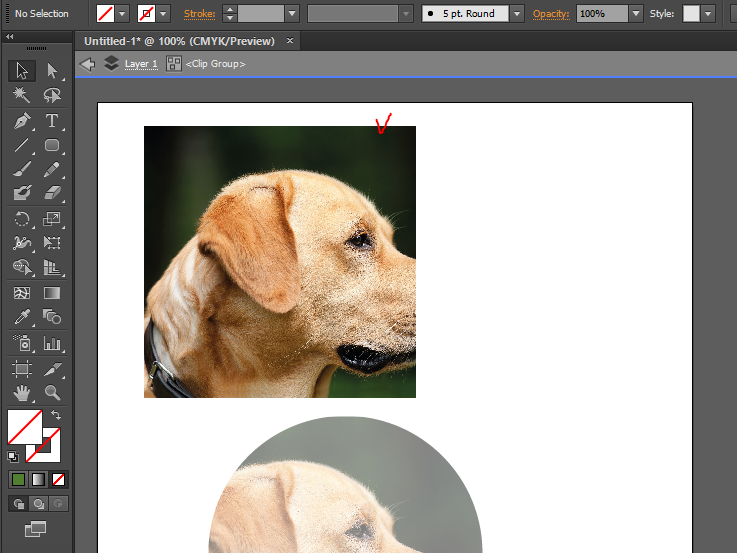This screenshot has width=737, height=553.
Task: Open the fill color dropdown in control bar
Action: 122,14
